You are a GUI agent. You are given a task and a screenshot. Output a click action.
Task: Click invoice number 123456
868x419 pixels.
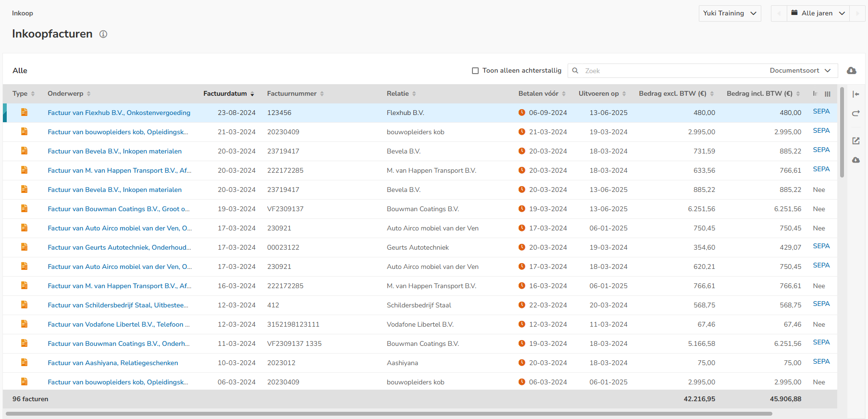click(x=279, y=113)
